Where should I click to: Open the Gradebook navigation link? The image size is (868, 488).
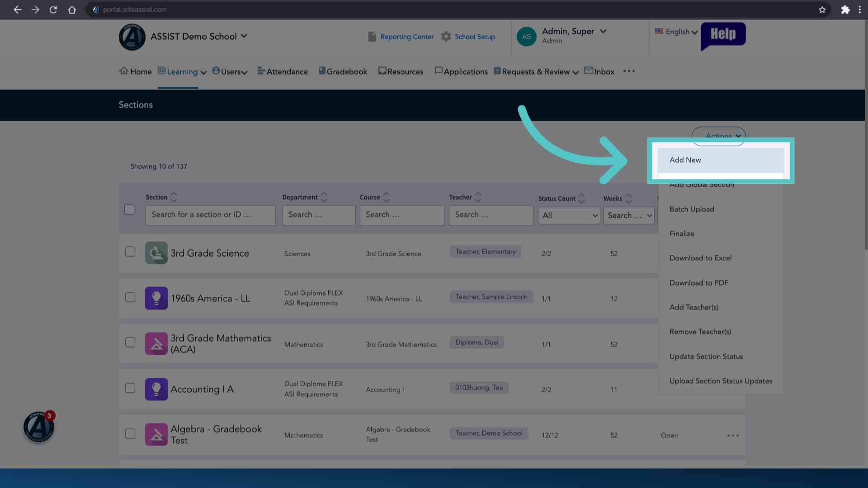(x=343, y=71)
